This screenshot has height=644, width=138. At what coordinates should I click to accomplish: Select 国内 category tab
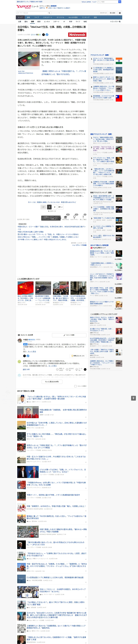click(x=26, y=21)
